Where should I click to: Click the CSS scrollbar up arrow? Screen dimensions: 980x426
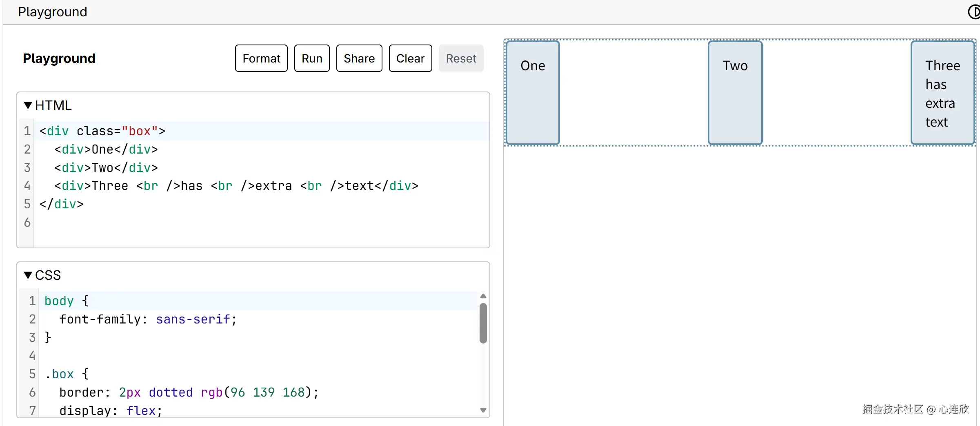tap(483, 296)
